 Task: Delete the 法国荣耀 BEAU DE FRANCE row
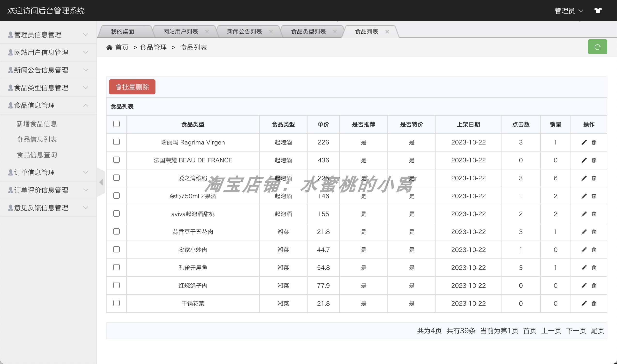tap(594, 160)
